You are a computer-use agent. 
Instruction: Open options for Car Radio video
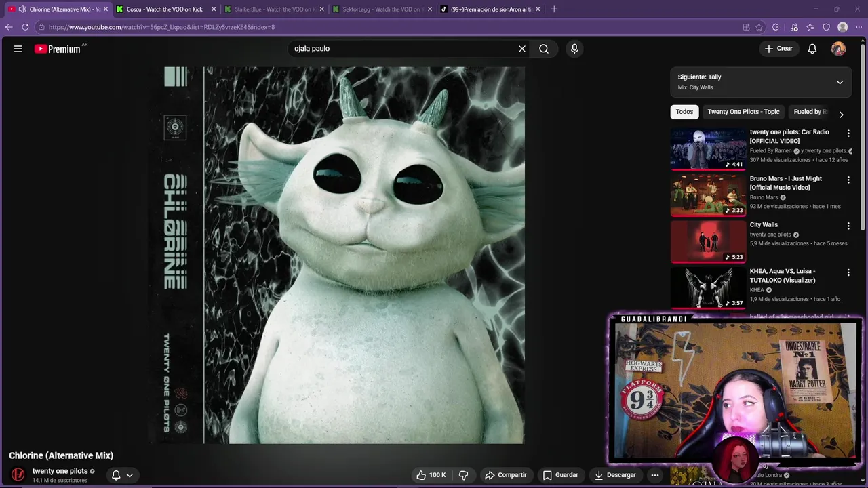pos(848,134)
